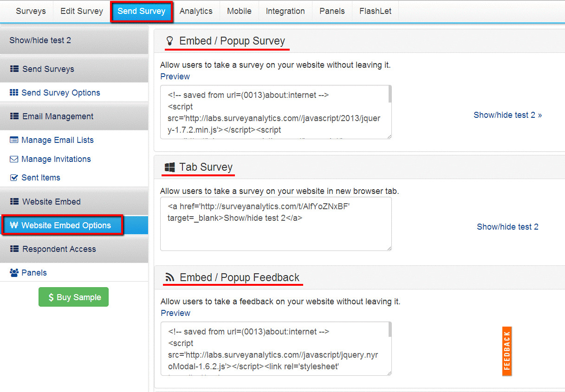565x392 pixels.
Task: Click the green Buy Sample button
Action: coord(73,297)
